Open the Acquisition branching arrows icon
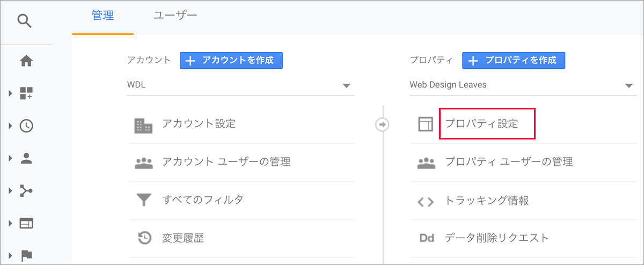Screen dimensions: 644x265 (26, 190)
